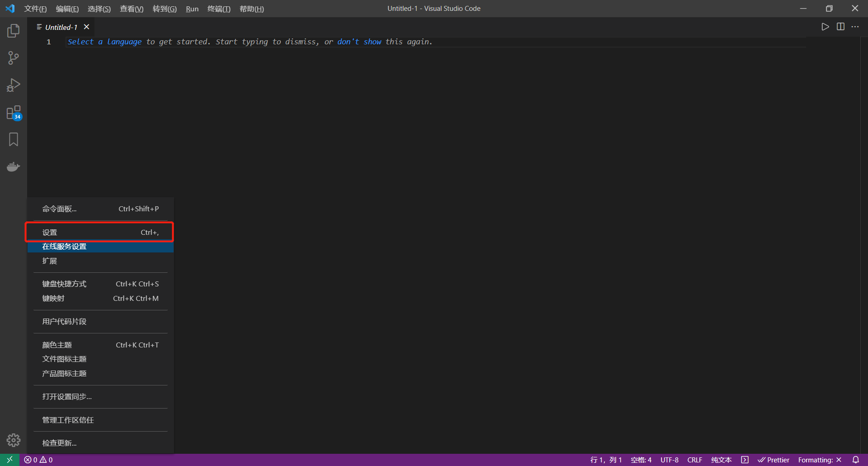This screenshot has height=466, width=868.
Task: Click the Prettier status item
Action: pos(774,460)
